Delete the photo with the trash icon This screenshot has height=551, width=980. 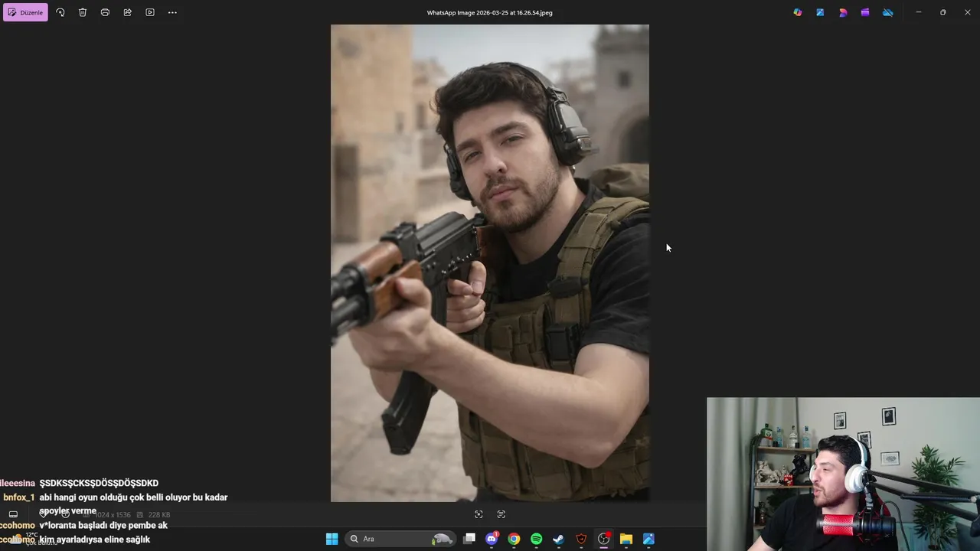83,12
